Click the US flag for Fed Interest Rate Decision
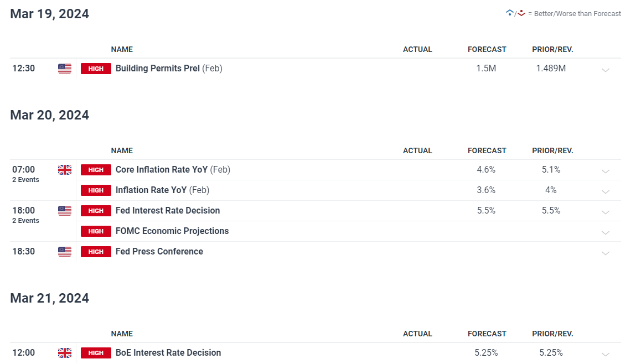The image size is (641, 364). coord(65,211)
